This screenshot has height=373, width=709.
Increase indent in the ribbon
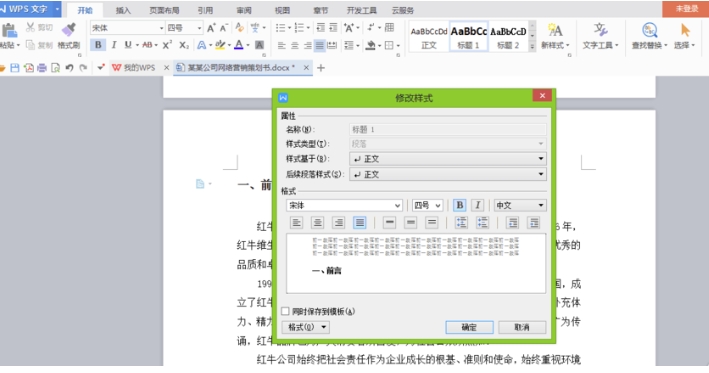coord(333,28)
